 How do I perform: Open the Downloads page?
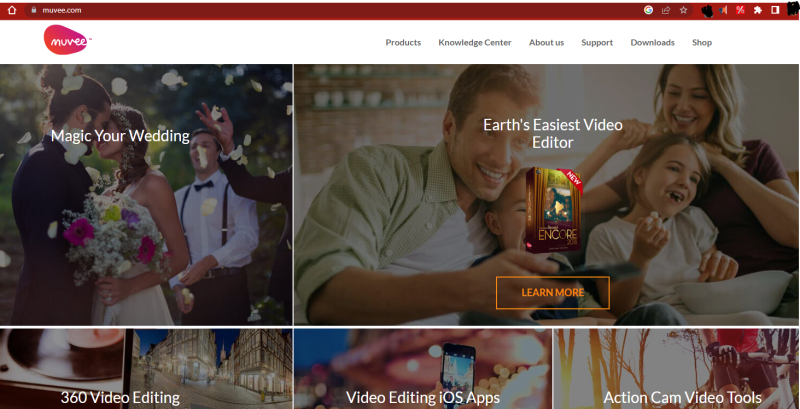[652, 43]
